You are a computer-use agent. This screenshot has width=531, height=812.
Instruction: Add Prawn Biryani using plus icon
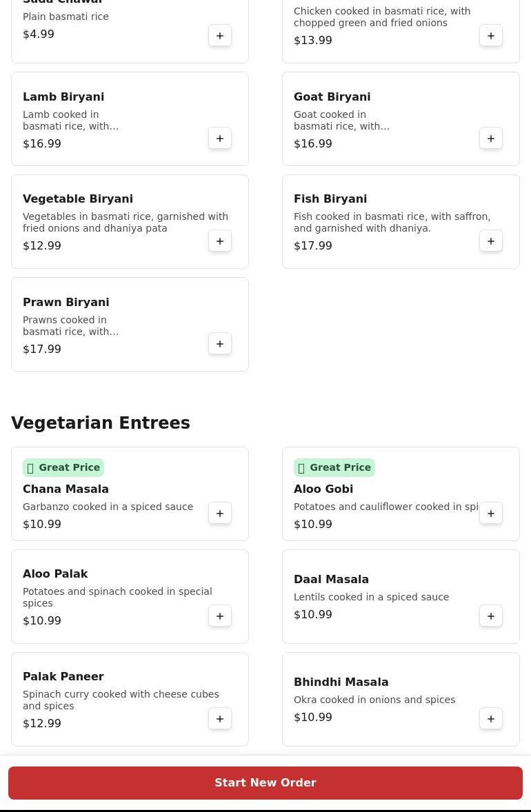coord(220,344)
